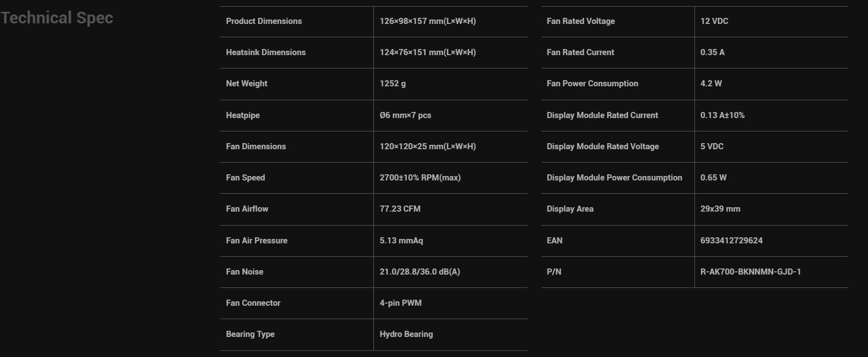Select the Fan Air Pressure label

pos(257,241)
